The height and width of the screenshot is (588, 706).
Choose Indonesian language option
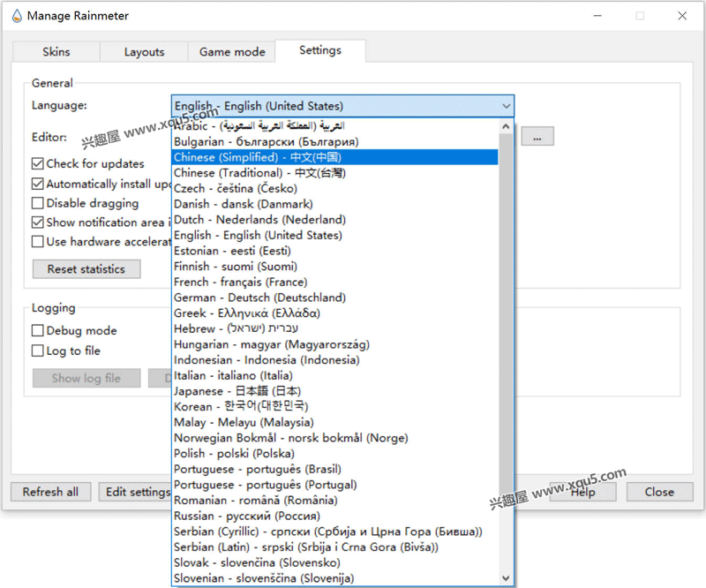335,360
